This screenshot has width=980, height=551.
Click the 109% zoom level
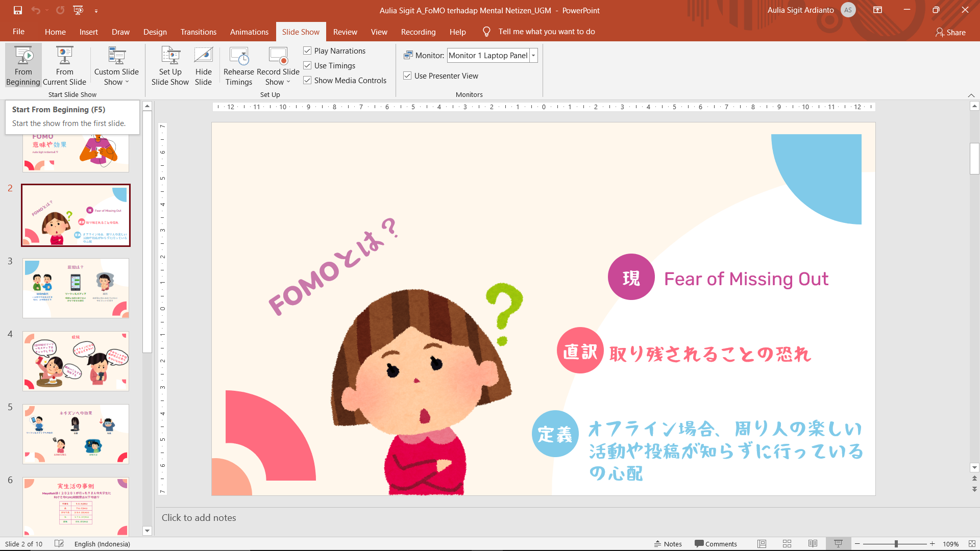pos(950,544)
